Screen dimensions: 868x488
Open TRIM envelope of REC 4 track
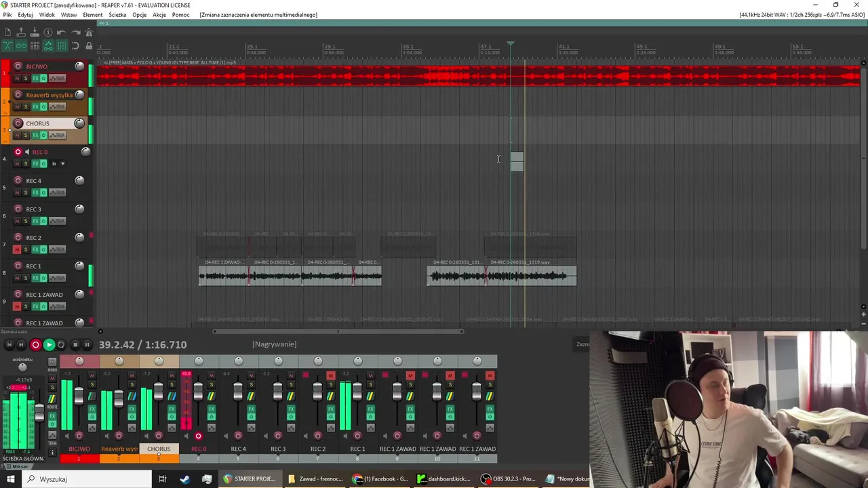(58, 192)
